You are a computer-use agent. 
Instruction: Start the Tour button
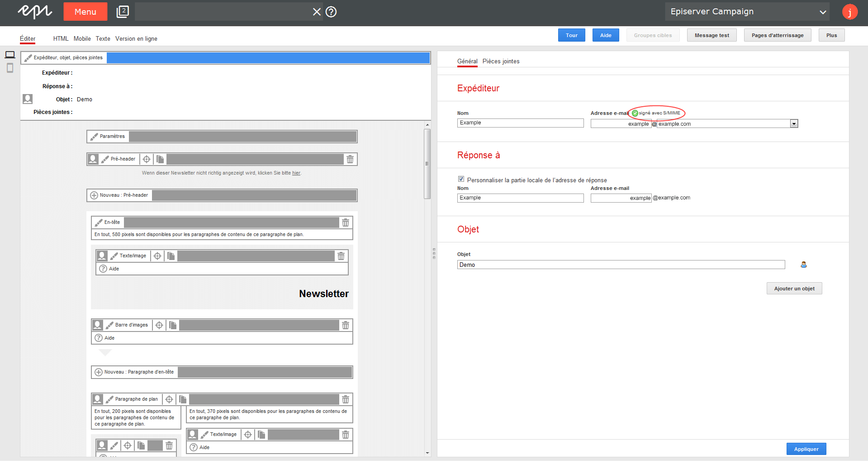point(571,35)
